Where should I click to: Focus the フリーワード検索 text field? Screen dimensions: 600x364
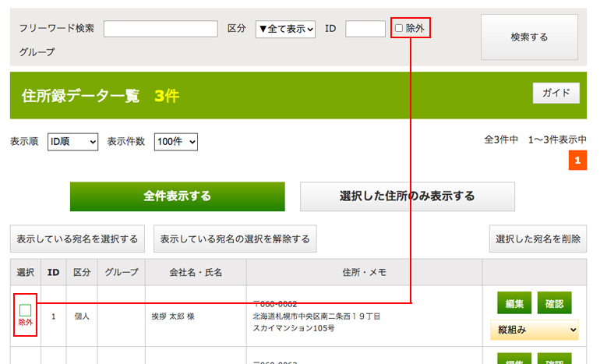[x=161, y=29]
